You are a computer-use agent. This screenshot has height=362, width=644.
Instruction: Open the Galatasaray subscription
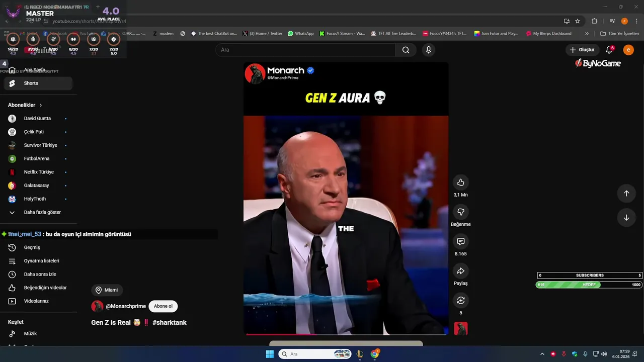click(x=38, y=186)
